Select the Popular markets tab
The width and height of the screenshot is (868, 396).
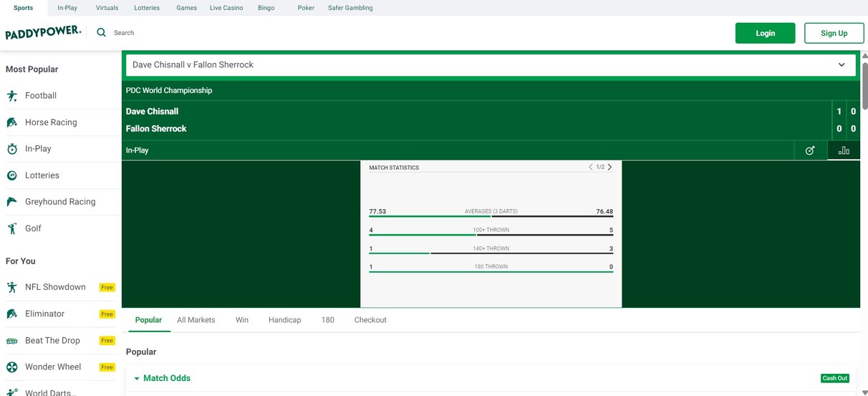click(x=148, y=320)
